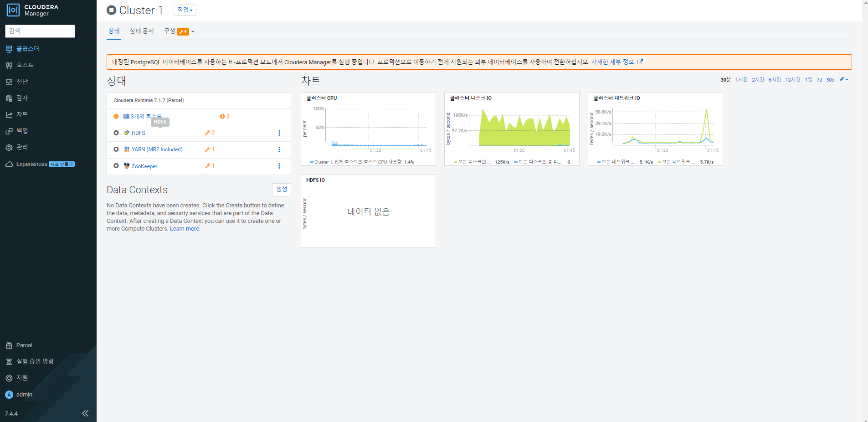Open the HDFS IO chart
Screen dimensions: 868x422
click(x=368, y=211)
